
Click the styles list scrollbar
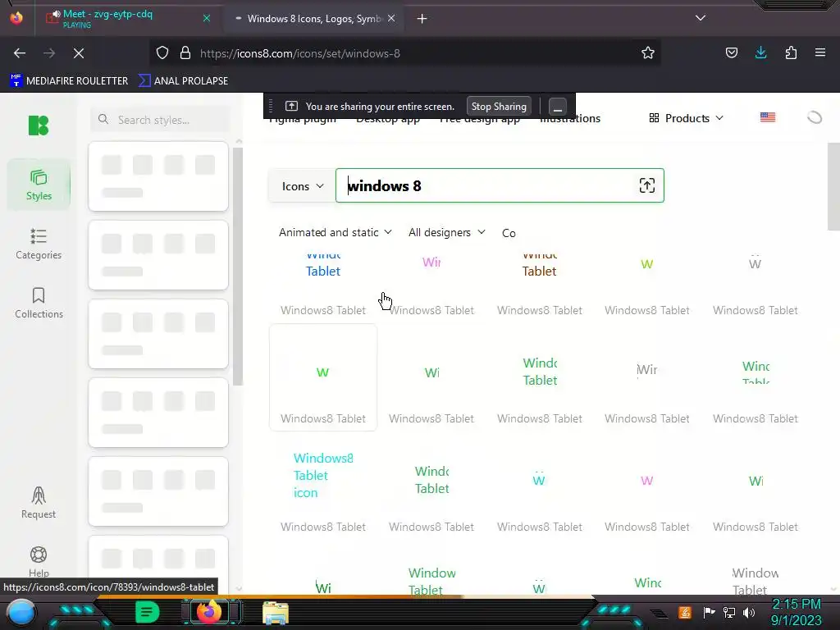coord(238,267)
